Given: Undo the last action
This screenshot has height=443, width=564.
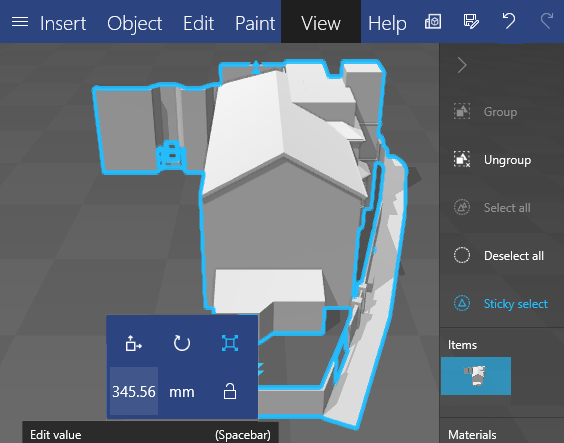Looking at the screenshot, I should 509,21.
